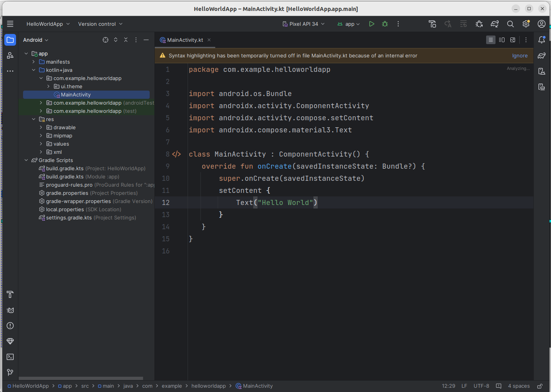The image size is (551, 392).
Task: Open Build tool window hammer
Action: pyautogui.click(x=10, y=294)
